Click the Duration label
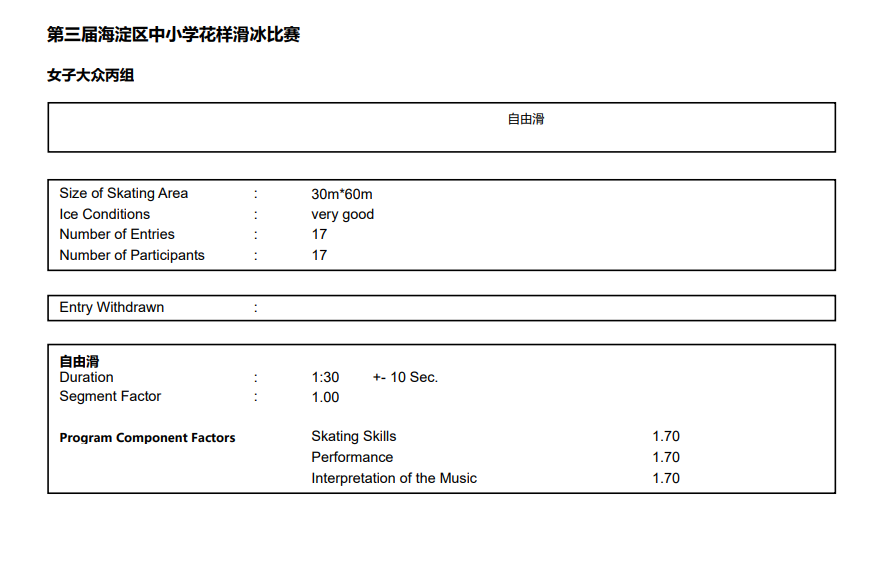Screen dimensions: 887x578 tap(86, 377)
